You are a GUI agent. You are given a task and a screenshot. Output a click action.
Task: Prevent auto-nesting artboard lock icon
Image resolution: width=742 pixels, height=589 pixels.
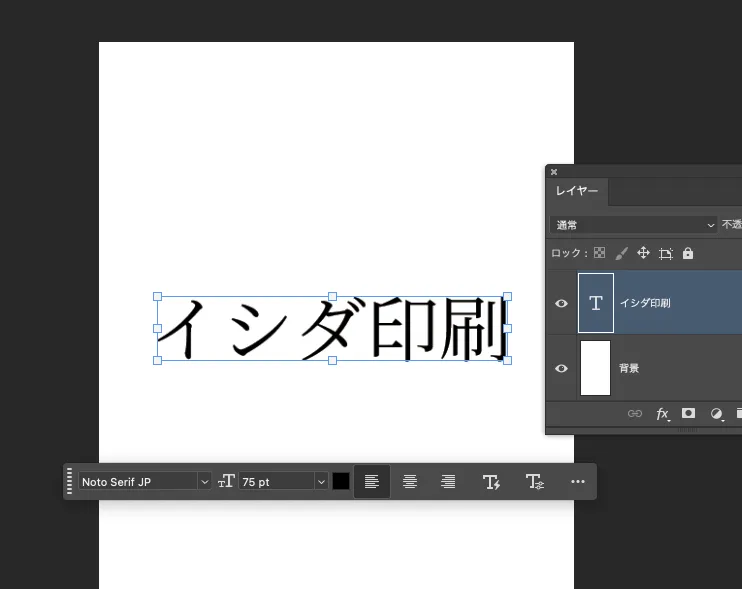(666, 254)
